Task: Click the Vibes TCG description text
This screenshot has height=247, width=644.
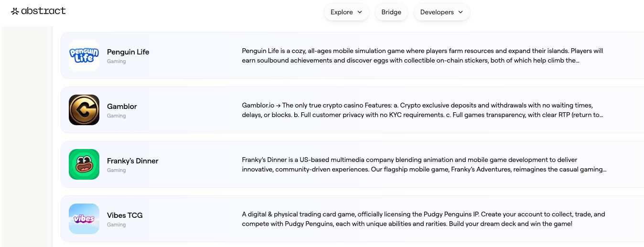Action: (422, 219)
